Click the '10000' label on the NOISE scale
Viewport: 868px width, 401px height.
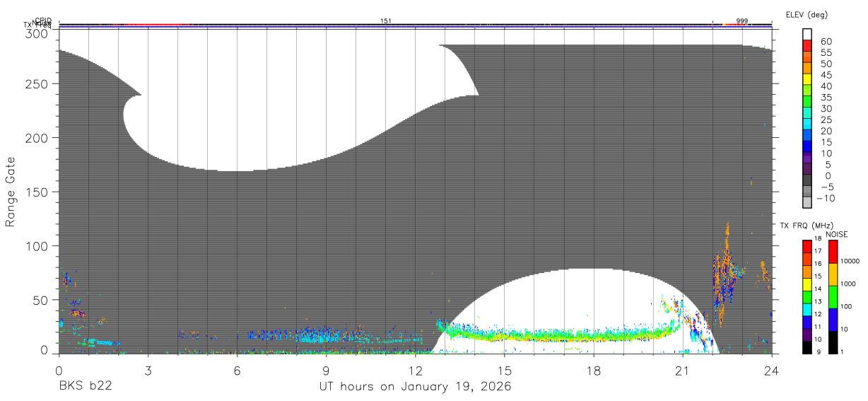[849, 262]
